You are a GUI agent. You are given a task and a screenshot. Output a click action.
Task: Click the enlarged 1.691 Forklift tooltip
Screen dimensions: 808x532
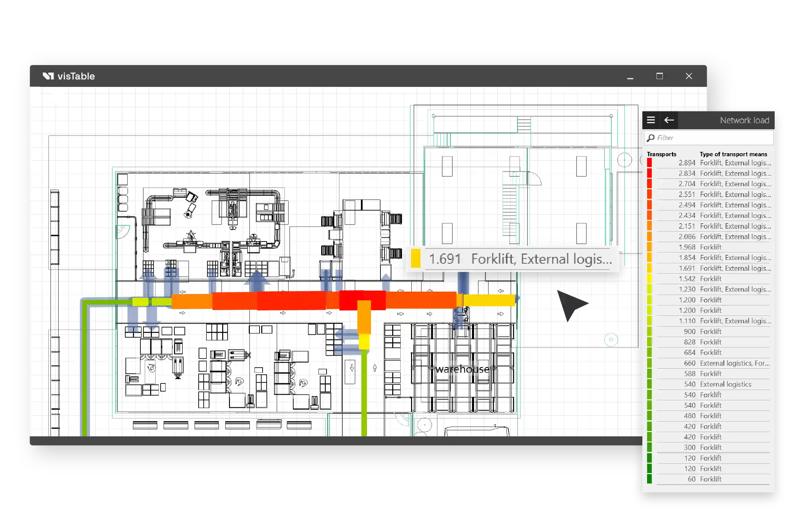(512, 259)
